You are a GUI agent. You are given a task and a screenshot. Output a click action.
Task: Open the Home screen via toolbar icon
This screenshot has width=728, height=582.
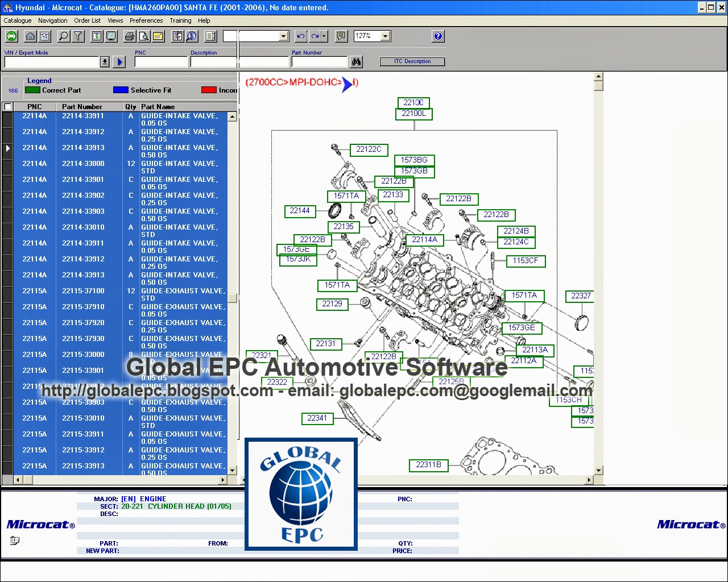click(x=30, y=36)
